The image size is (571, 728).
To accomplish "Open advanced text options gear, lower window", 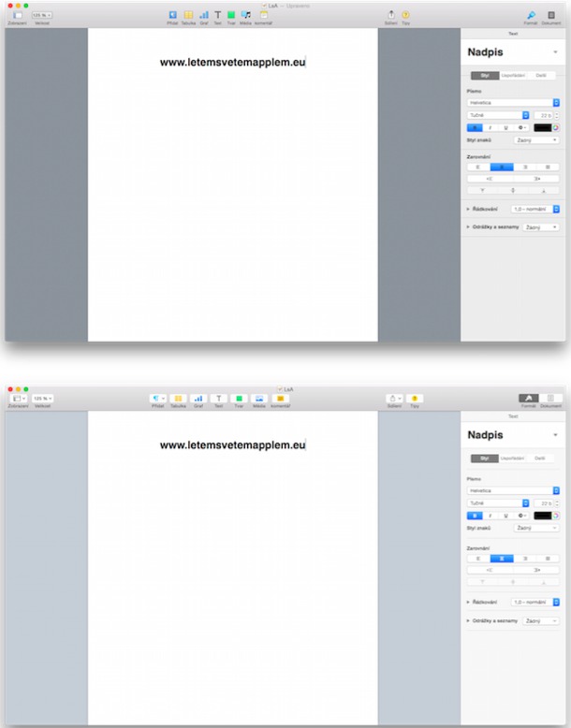I will coord(521,516).
